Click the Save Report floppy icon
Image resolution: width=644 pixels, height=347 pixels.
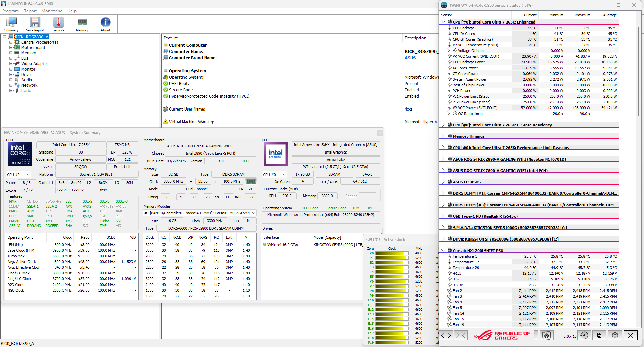tap(35, 22)
